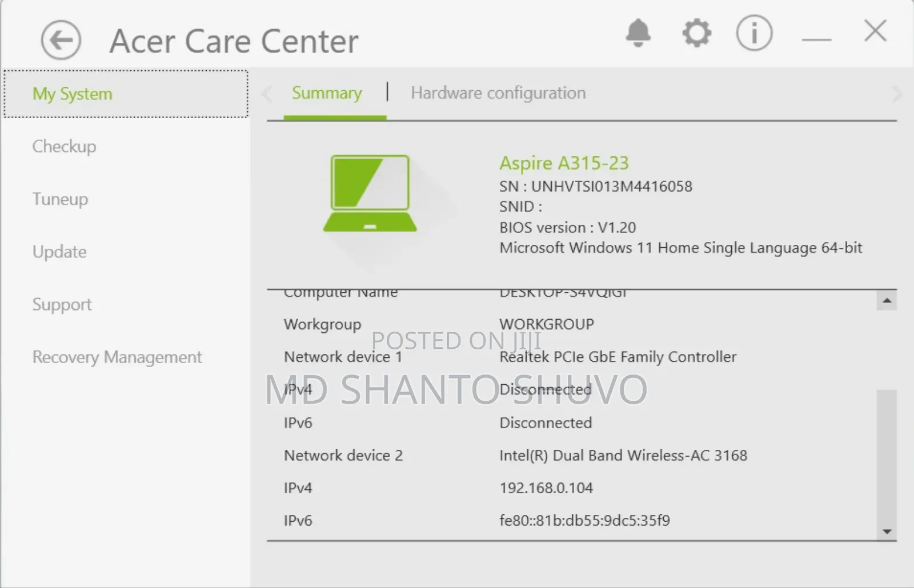Select the WORKGROUP value
Screen dimensions: 914x588
[x=547, y=324]
